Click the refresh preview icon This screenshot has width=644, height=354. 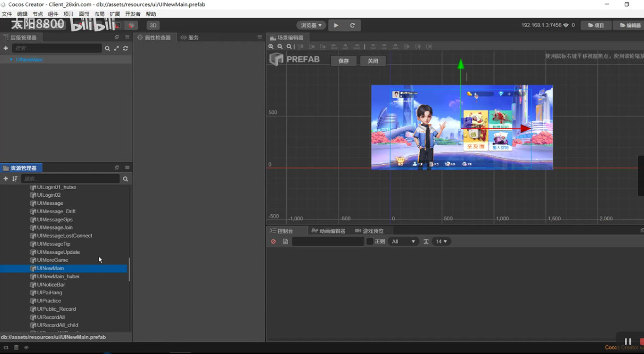(352, 25)
